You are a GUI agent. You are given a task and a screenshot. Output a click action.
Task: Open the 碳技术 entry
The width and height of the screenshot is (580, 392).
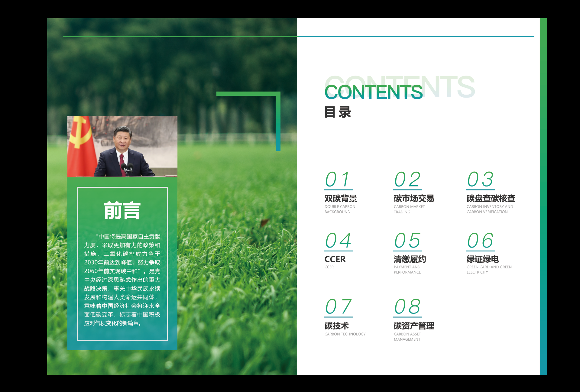pos(336,326)
